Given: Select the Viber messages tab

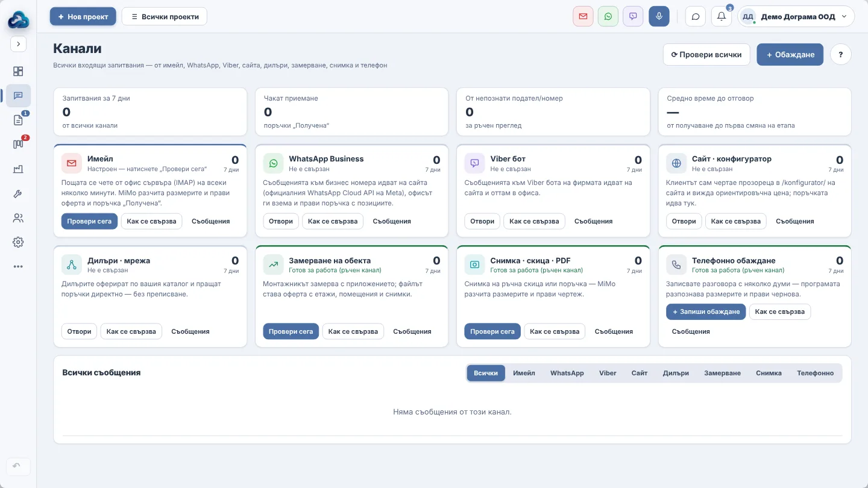Looking at the screenshot, I should 608,373.
